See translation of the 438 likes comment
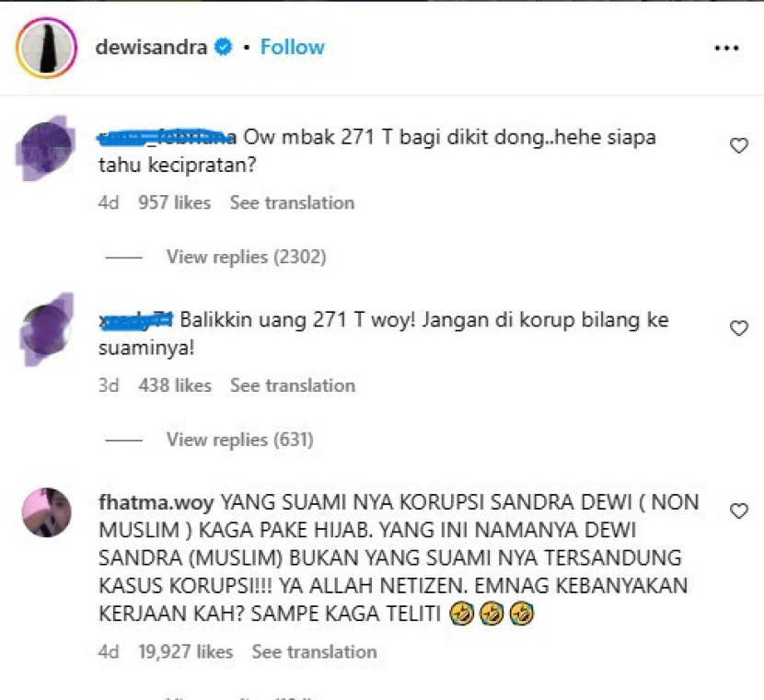Screen dimensions: 764x700 click(x=293, y=385)
